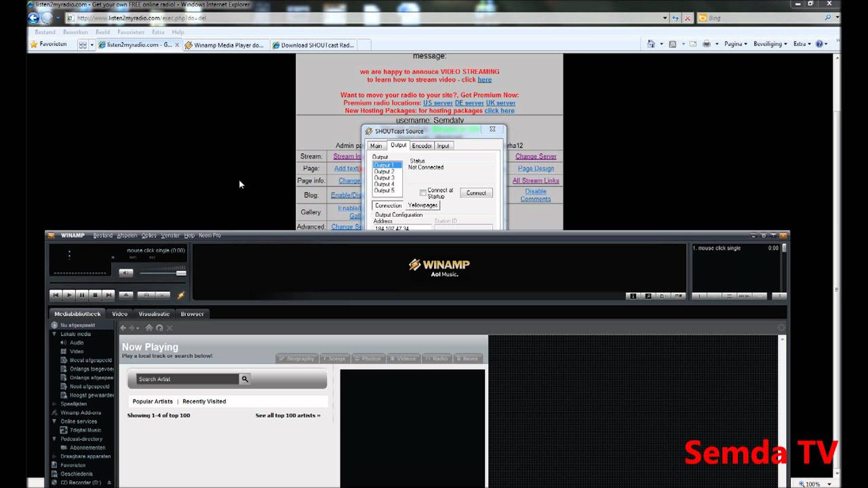The height and width of the screenshot is (488, 868).
Task: Select Recently Visited tab
Action: pos(204,401)
